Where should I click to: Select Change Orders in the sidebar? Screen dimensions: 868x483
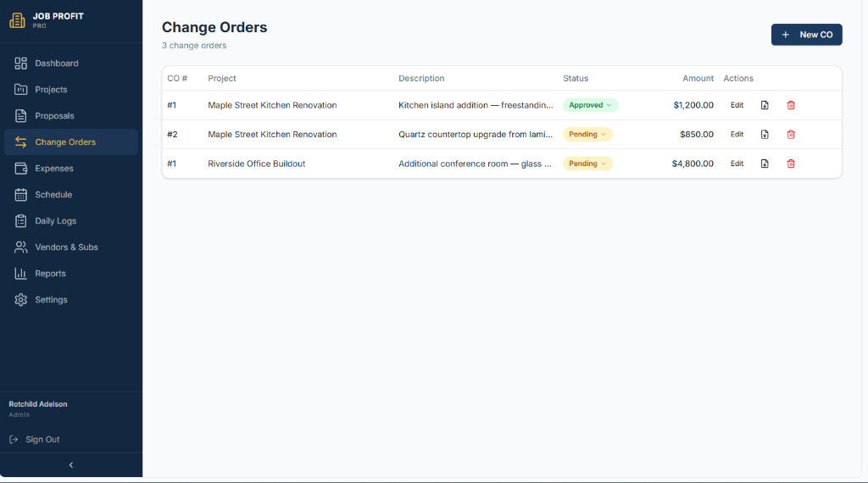coord(71,142)
